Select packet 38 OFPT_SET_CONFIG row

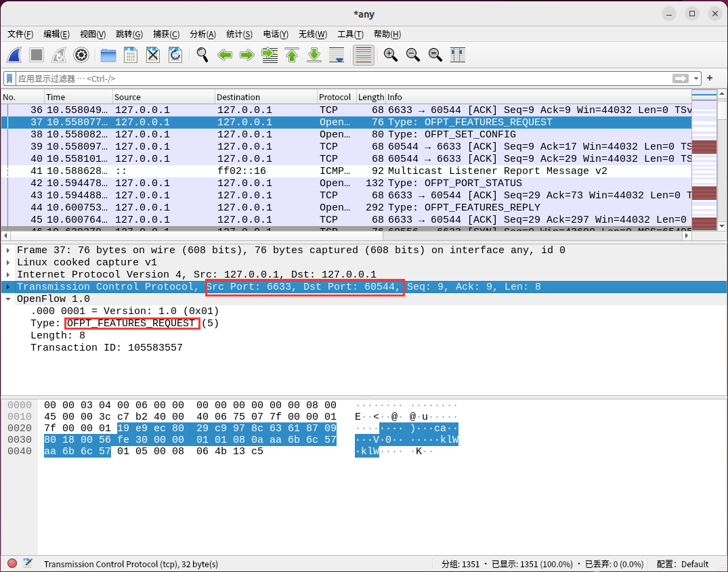coord(346,134)
